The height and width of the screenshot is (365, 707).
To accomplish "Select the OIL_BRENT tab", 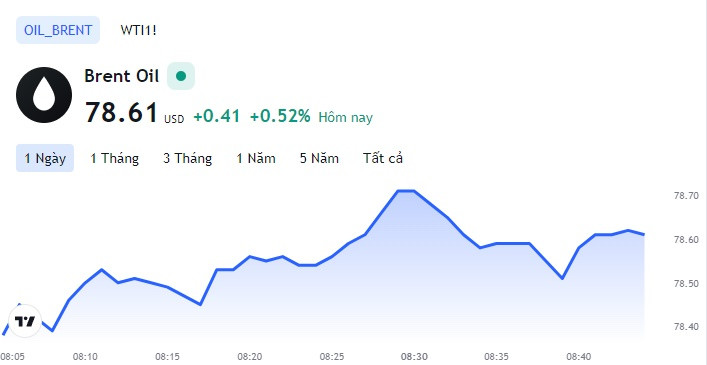I will point(58,30).
